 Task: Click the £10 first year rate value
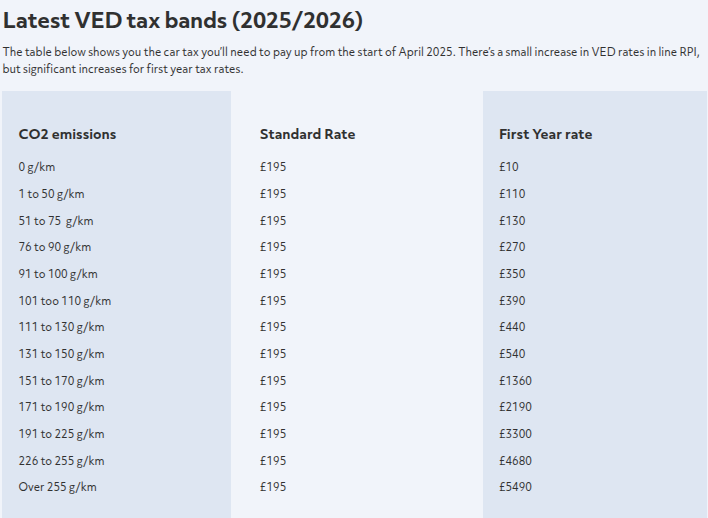[x=509, y=167]
